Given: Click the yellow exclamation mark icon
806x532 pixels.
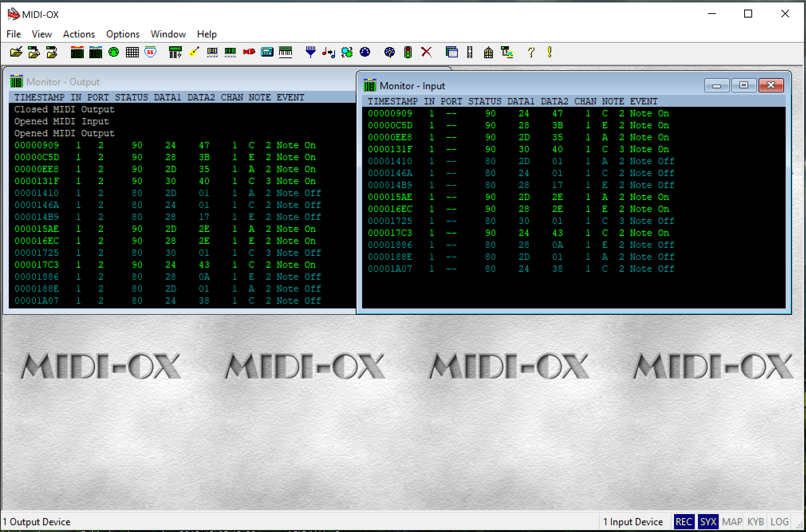Looking at the screenshot, I should coord(550,52).
